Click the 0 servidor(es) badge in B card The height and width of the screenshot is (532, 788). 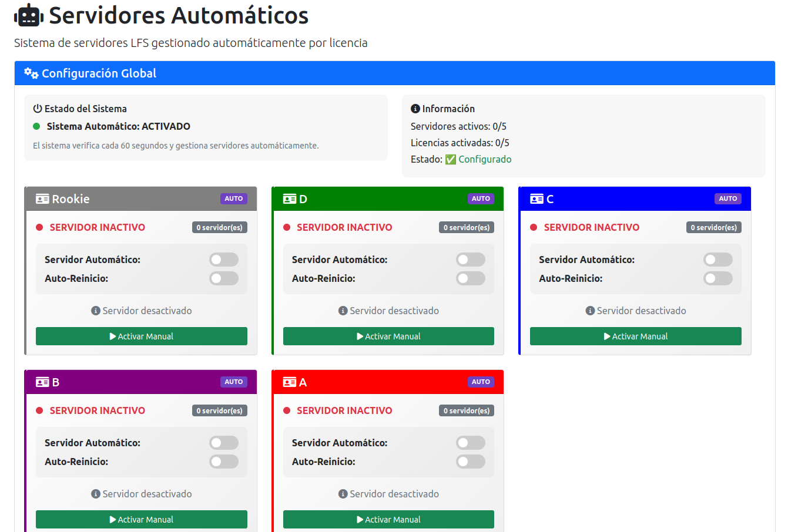click(219, 410)
